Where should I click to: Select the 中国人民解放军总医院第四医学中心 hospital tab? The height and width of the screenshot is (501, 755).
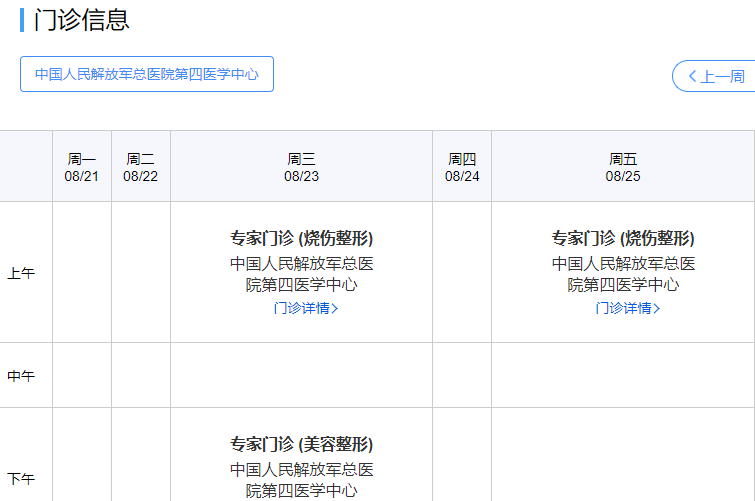click(147, 74)
